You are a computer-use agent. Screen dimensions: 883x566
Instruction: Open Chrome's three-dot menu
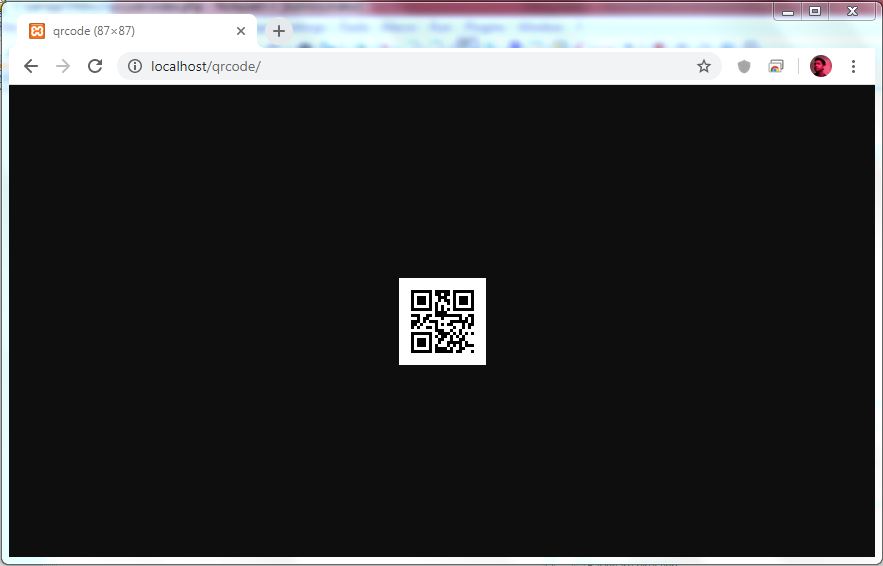853,66
